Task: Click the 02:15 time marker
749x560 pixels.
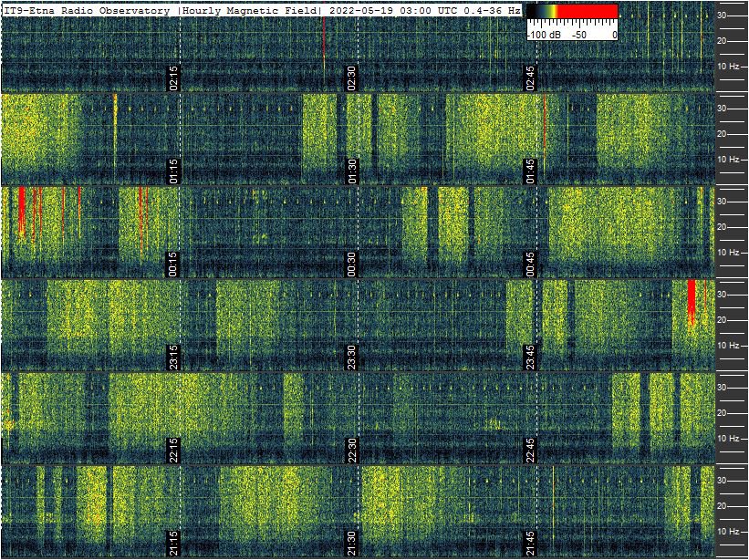Action: click(x=173, y=78)
